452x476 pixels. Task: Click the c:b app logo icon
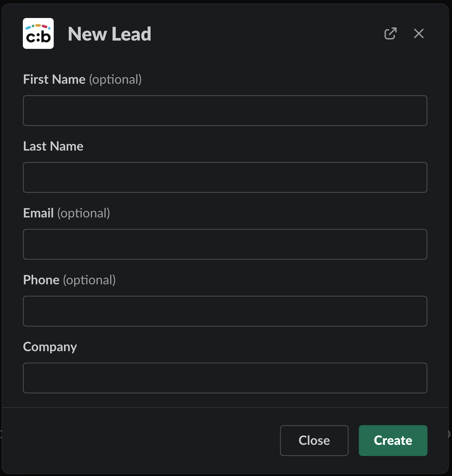(x=38, y=33)
